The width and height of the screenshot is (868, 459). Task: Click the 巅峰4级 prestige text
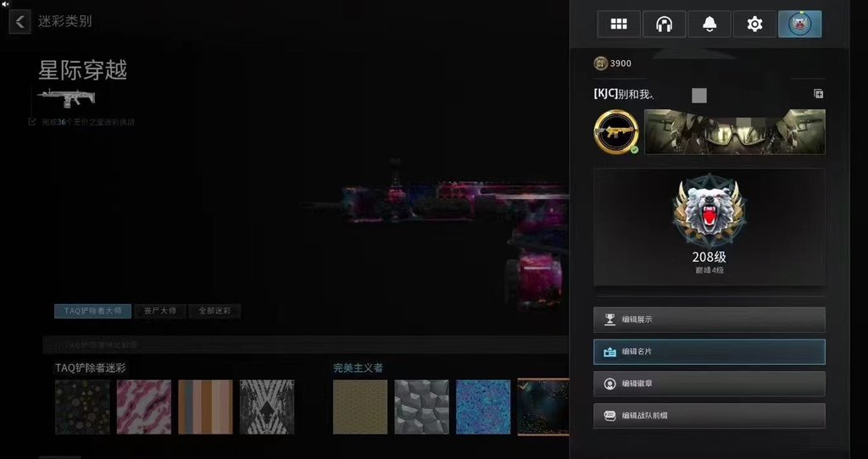click(x=709, y=270)
